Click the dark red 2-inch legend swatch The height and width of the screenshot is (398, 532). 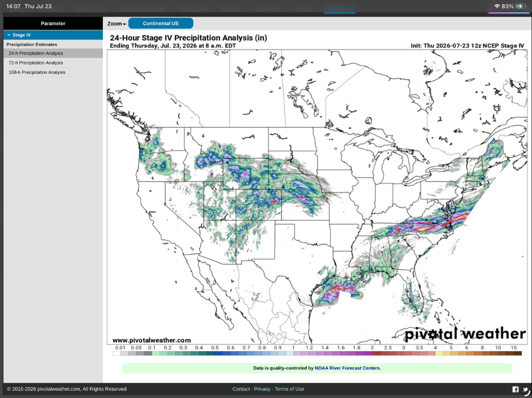click(x=376, y=353)
